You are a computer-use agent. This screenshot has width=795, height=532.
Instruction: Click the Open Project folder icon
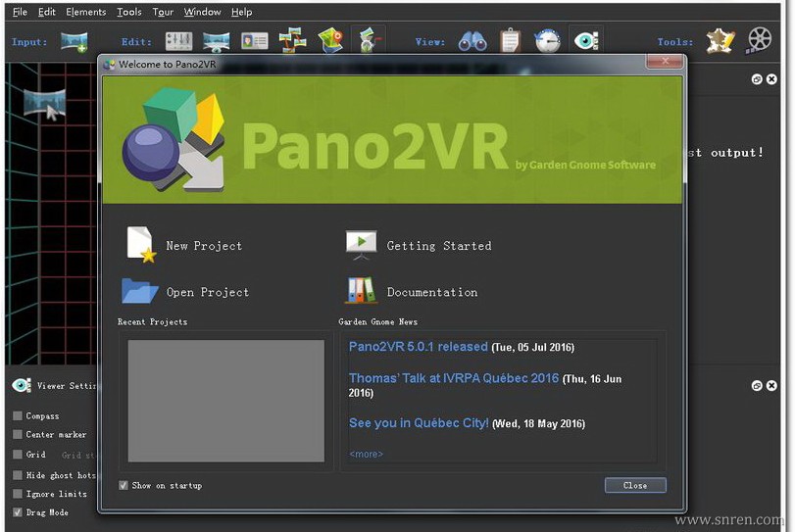point(140,291)
